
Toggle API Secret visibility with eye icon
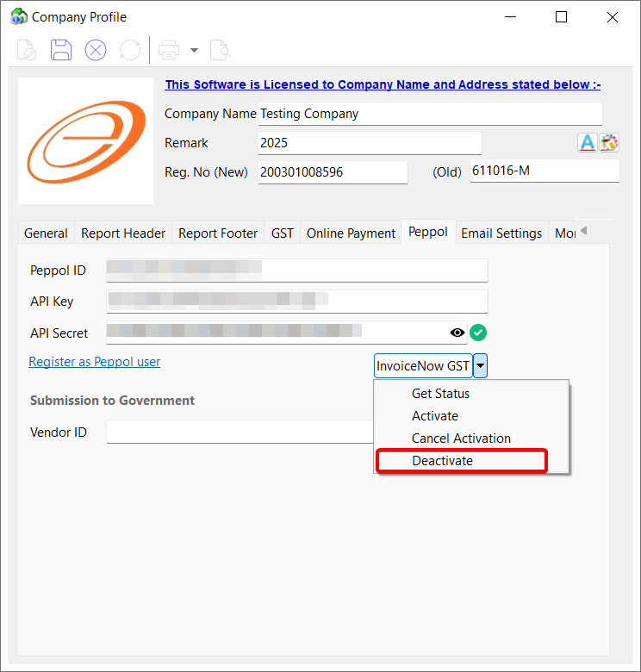(457, 333)
